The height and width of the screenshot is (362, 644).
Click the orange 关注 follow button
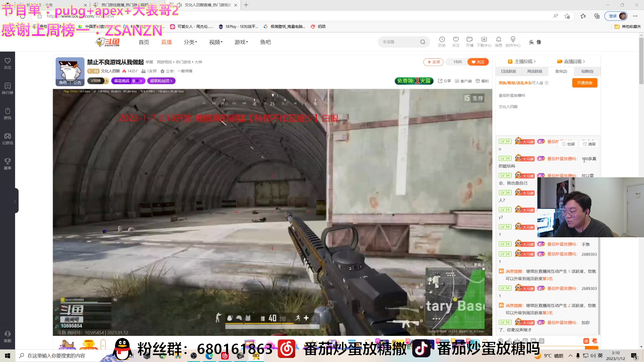[478, 62]
